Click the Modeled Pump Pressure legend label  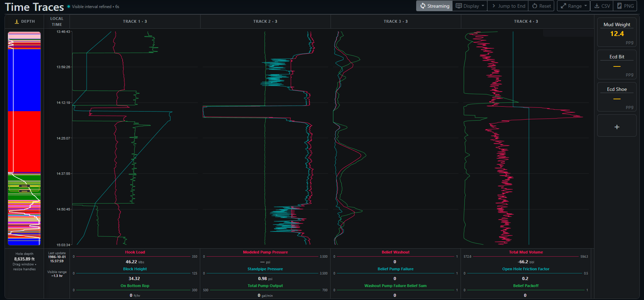(x=265, y=252)
